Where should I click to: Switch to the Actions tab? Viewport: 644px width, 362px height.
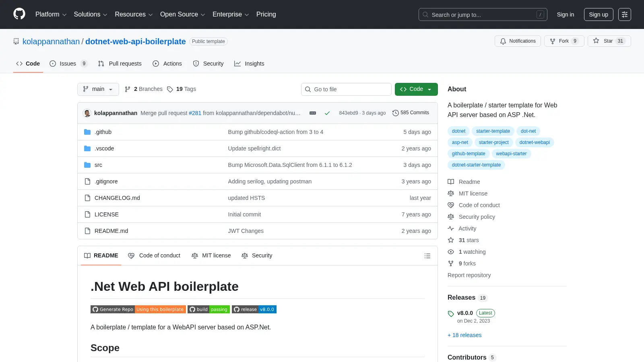(x=167, y=64)
